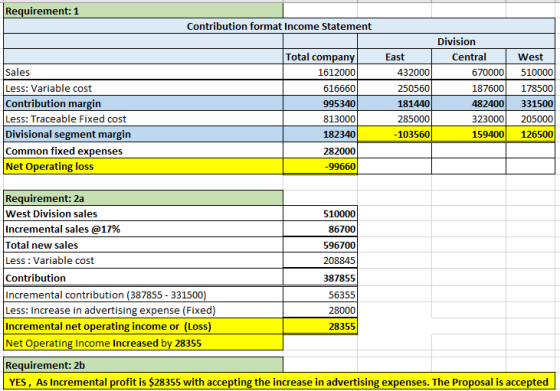Screen dimensions: 560x391
Task: Select Central variable cost 187600
Action: point(469,88)
